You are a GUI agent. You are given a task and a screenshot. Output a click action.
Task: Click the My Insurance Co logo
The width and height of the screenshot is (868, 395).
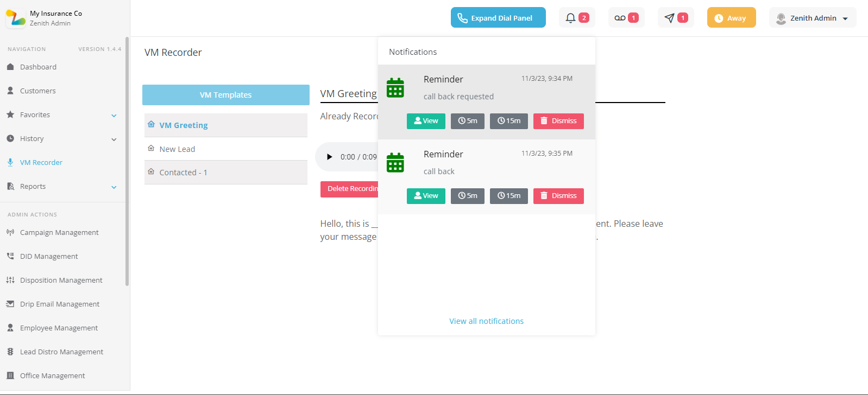point(16,18)
